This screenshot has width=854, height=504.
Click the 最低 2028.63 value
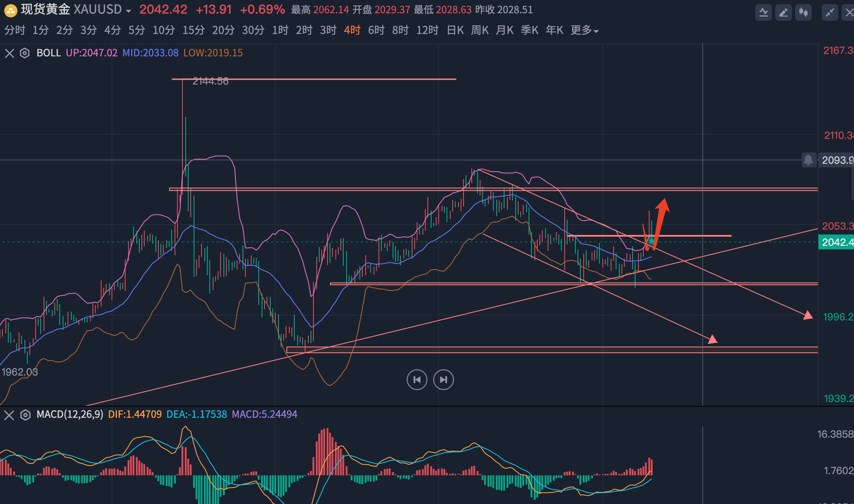(443, 10)
